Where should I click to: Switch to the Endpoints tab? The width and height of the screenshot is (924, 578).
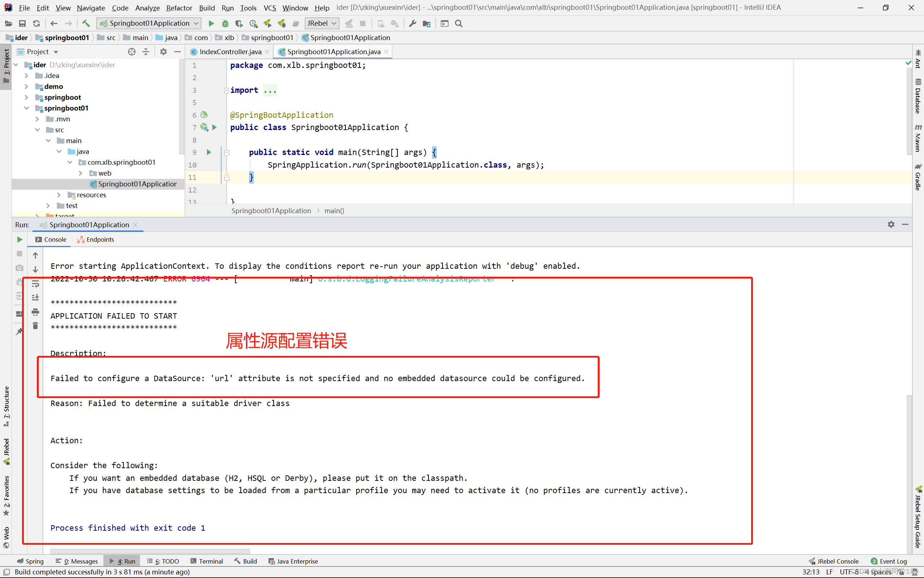(96, 240)
